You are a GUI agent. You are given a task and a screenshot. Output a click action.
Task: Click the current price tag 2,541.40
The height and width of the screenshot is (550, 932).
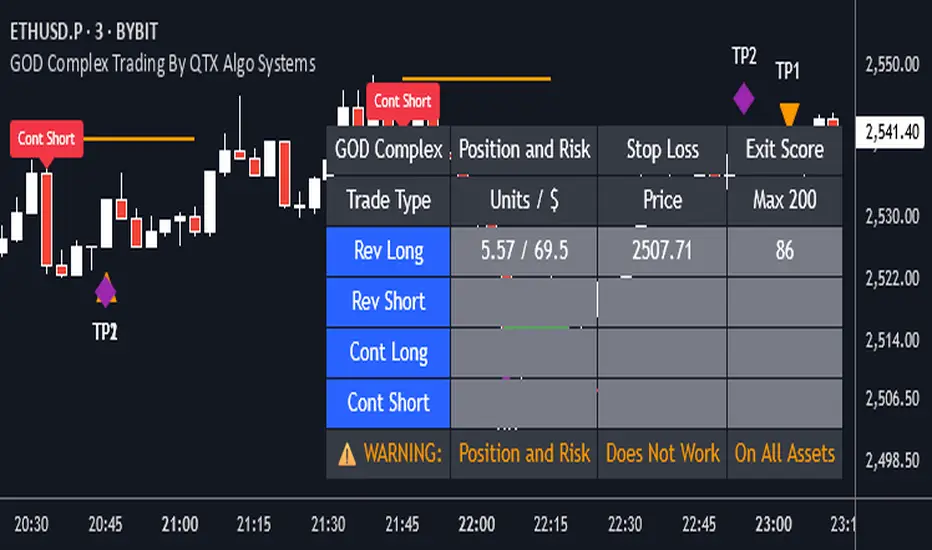click(892, 131)
